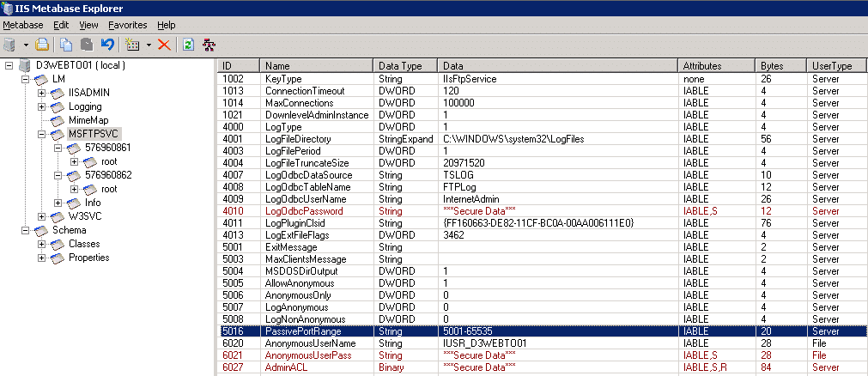Select the Properties key icon
Viewport: 868px width, 376px height.
pos(58,258)
